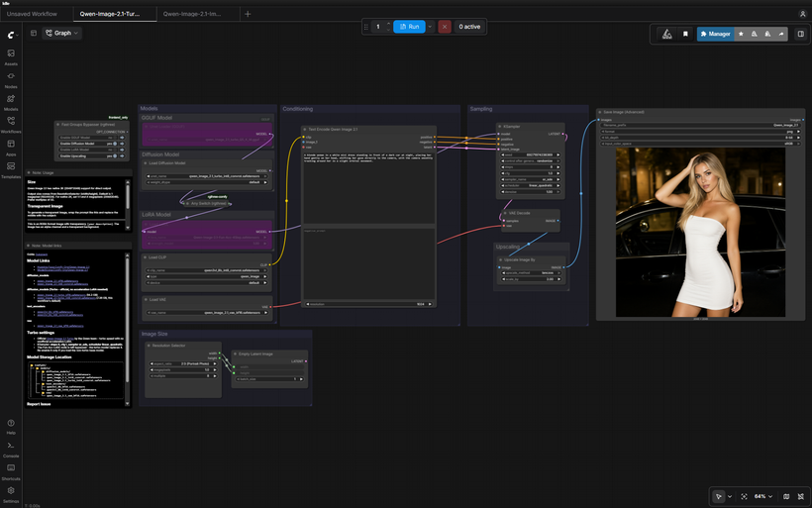The image size is (812, 508).
Task: Jump to GGUF Model group arrow
Action: [x=122, y=138]
